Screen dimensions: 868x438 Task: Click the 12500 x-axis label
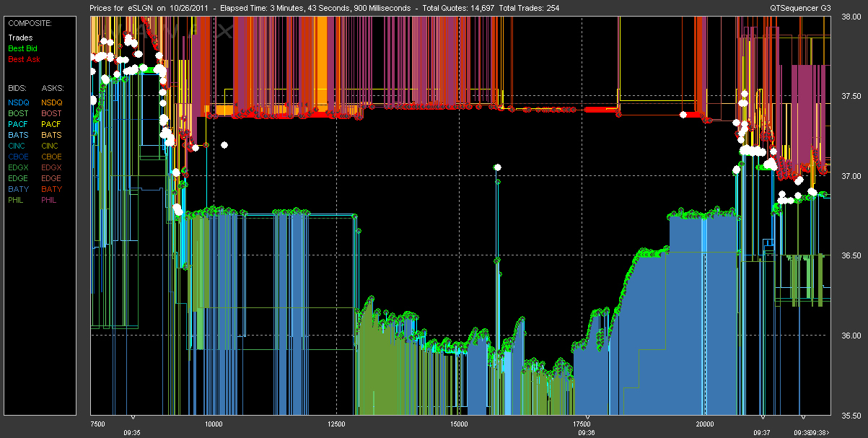coord(336,424)
